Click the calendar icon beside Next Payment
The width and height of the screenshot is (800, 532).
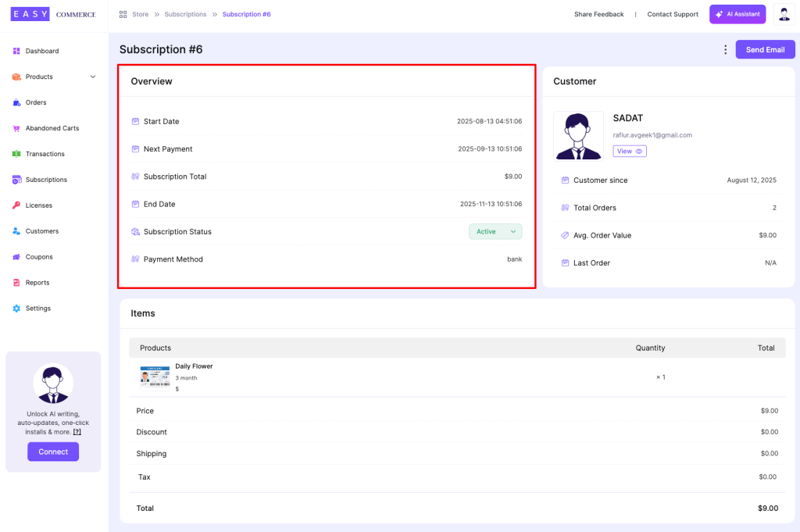(x=135, y=149)
